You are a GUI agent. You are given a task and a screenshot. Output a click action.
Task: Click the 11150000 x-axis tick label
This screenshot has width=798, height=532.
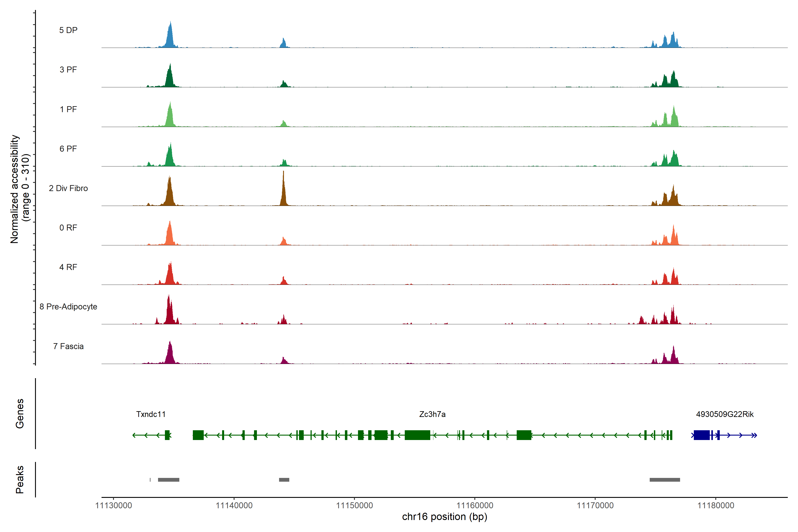click(x=354, y=506)
